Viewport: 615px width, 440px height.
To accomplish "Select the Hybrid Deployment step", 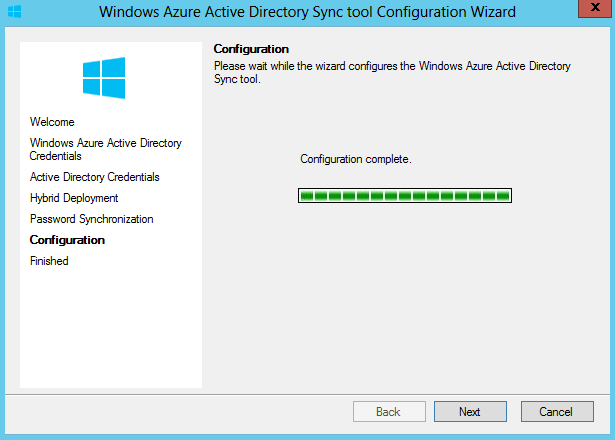I will coord(74,198).
